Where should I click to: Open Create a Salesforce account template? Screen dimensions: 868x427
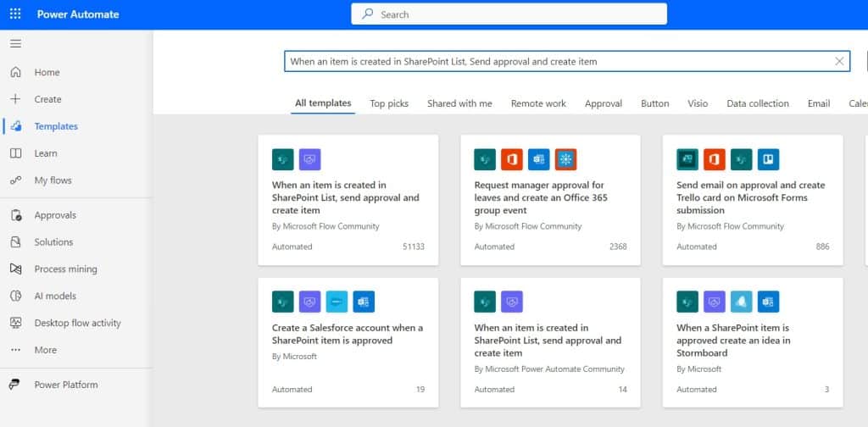348,343
